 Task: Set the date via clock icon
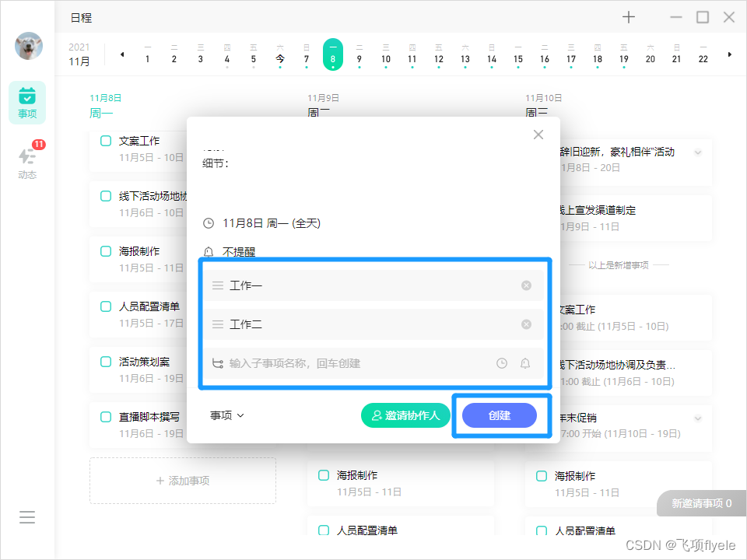pos(209,223)
